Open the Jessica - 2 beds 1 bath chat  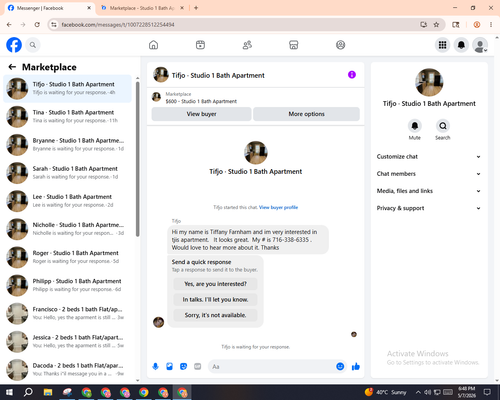click(67, 342)
